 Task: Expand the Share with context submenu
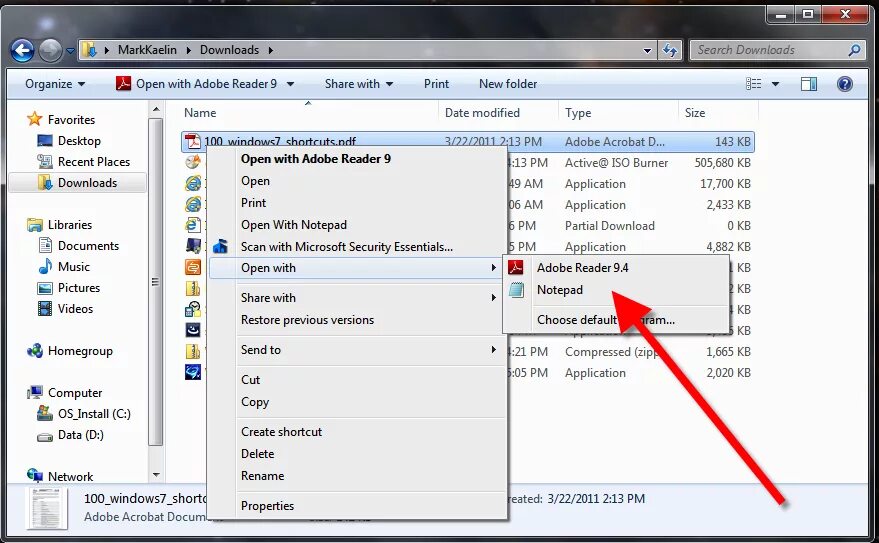(355, 298)
